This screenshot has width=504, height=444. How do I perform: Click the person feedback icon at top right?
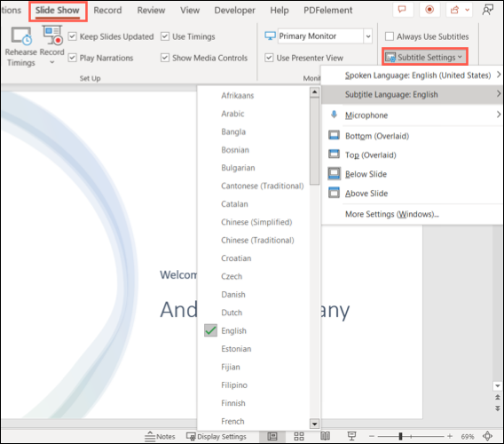(488, 10)
